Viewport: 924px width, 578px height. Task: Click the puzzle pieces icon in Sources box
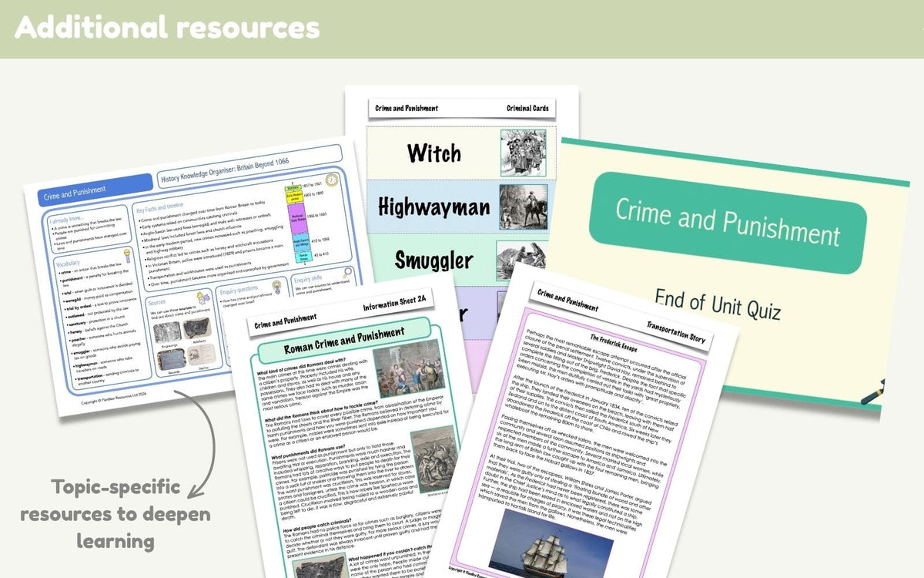click(x=203, y=298)
